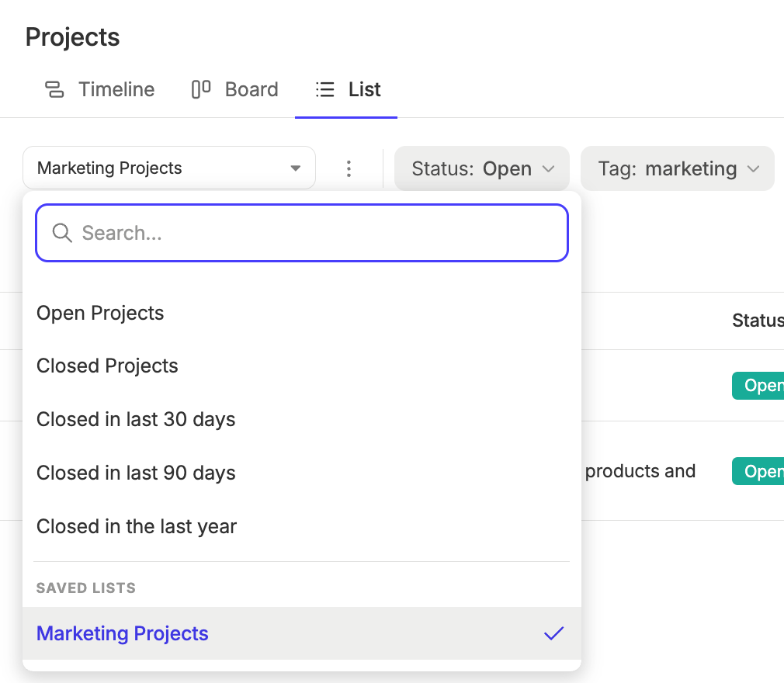Select the List tab
This screenshot has height=683, width=784.
[348, 89]
